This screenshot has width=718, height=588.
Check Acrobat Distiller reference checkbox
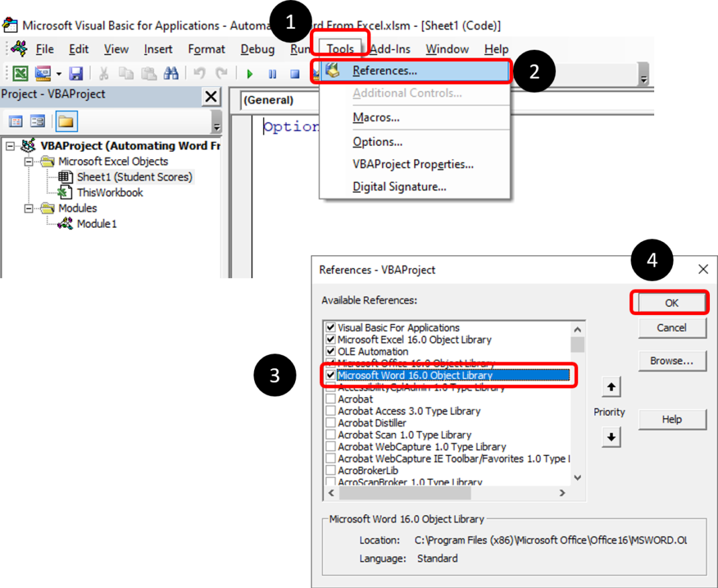click(x=331, y=423)
